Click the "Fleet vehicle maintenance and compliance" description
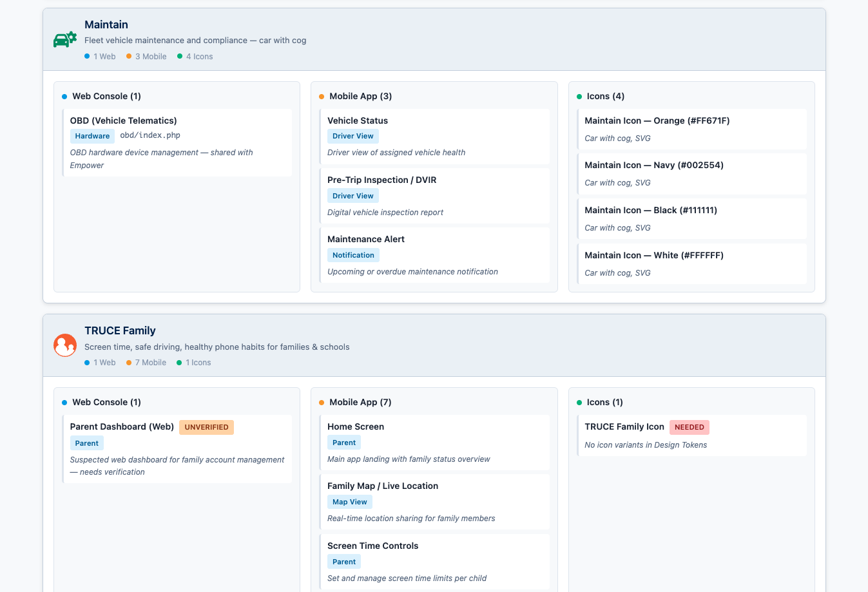This screenshot has width=868, height=592. 195,40
